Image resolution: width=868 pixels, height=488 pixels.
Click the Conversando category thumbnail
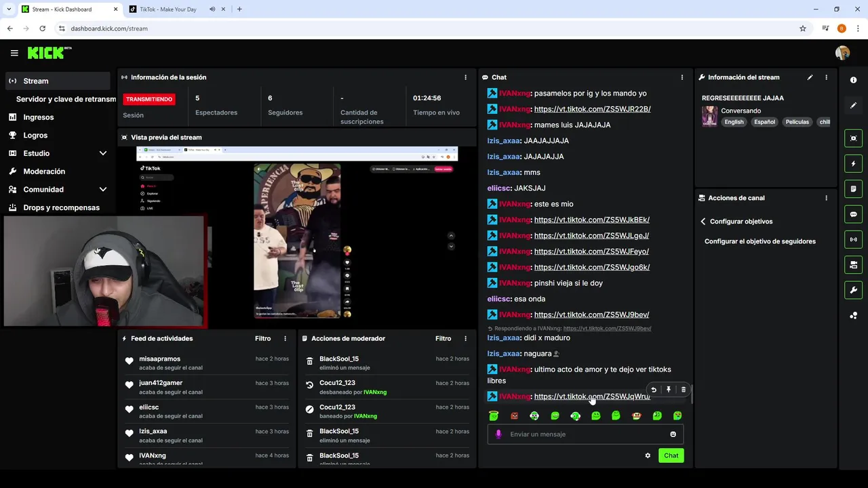tap(709, 116)
